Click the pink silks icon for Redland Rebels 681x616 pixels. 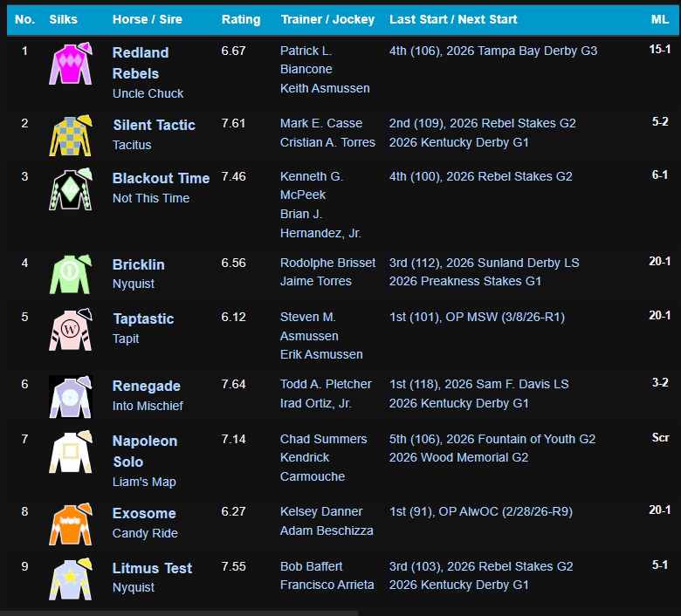71,64
